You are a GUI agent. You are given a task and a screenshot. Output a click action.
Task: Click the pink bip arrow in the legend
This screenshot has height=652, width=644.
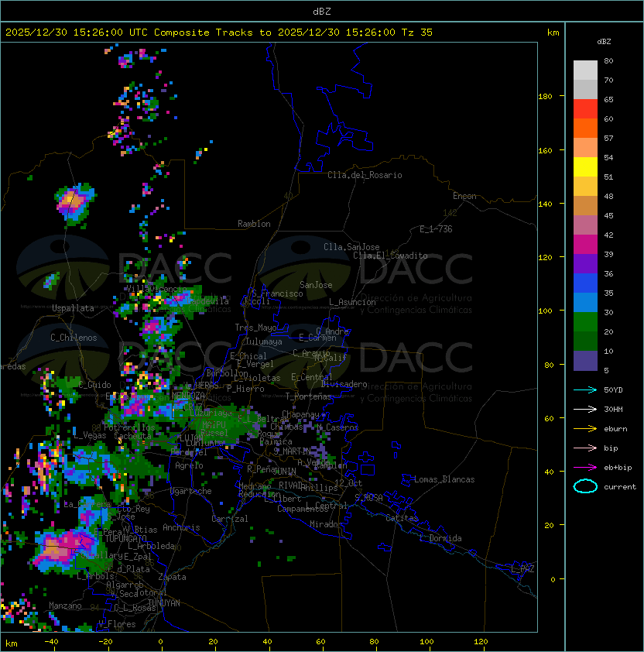tap(585, 448)
